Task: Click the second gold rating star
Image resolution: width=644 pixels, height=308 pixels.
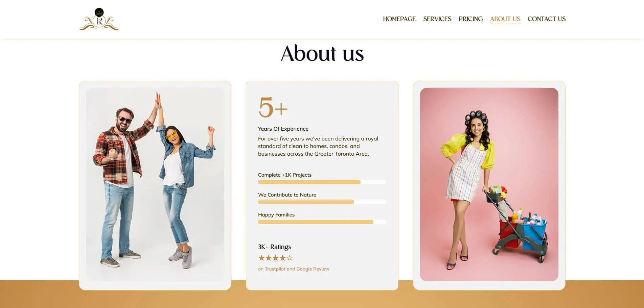Action: pos(269,258)
